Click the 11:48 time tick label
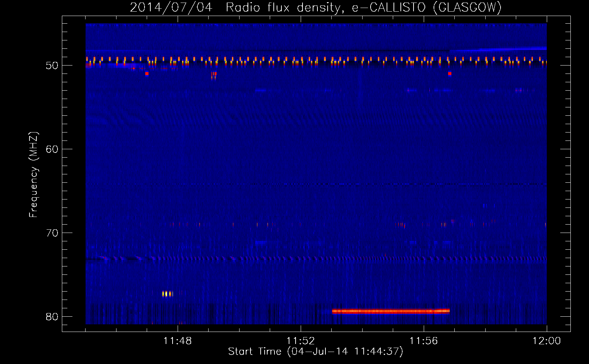 (x=178, y=341)
